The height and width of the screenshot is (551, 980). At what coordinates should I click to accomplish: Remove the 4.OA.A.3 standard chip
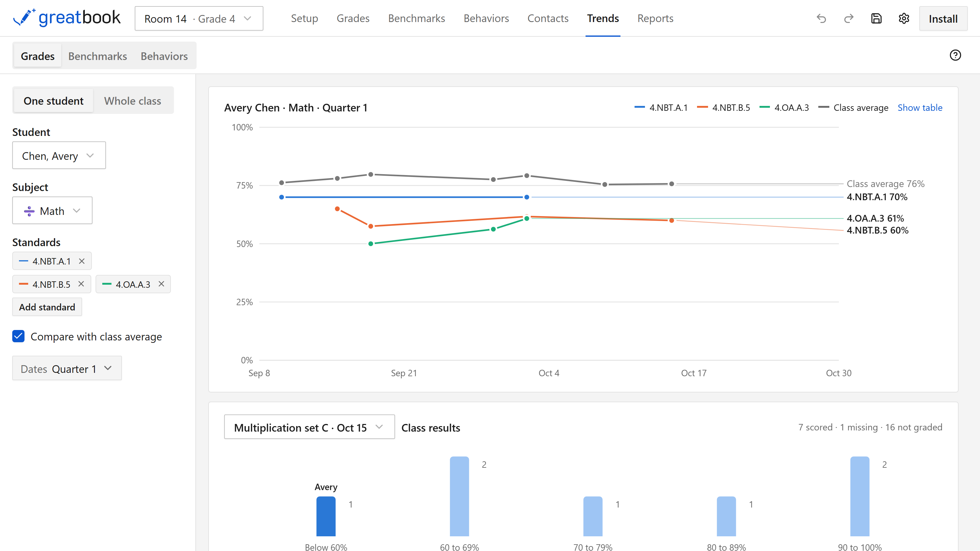pos(161,284)
